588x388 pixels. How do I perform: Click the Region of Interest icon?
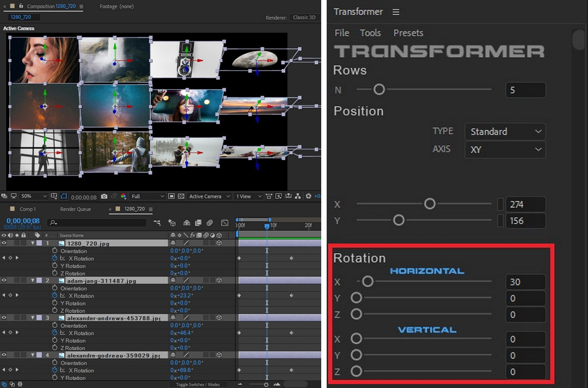[x=171, y=196]
